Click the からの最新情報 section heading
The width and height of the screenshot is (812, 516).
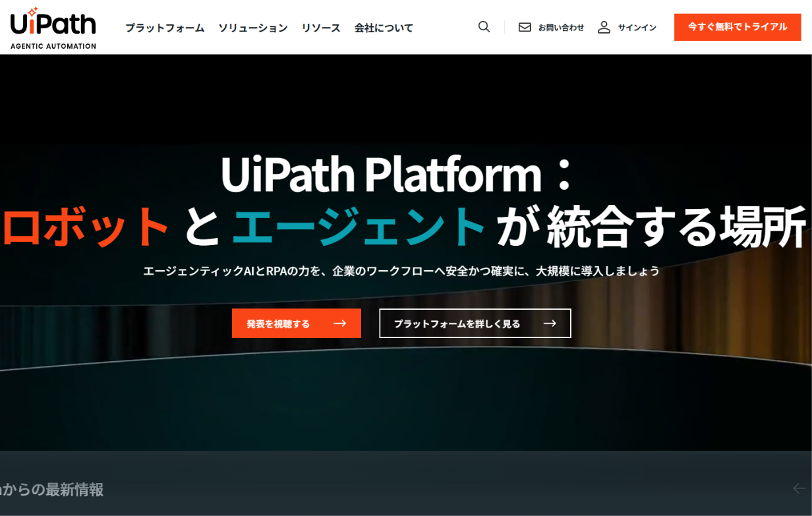52,490
